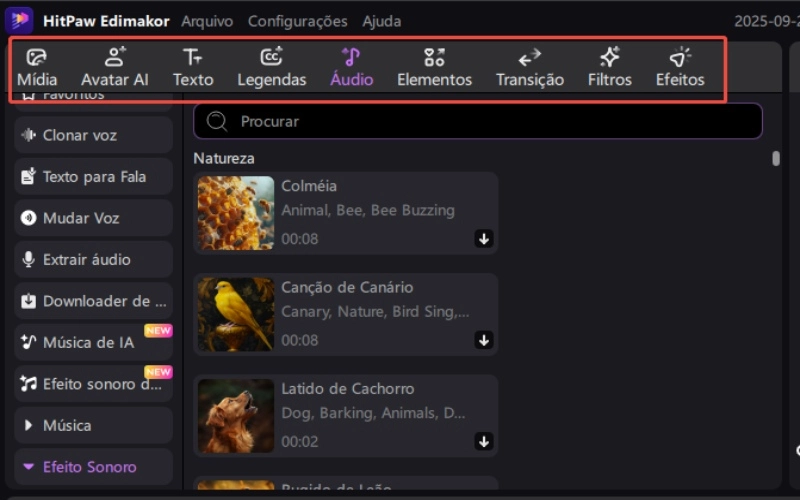Download the Latido de Cachorro sound

pyautogui.click(x=484, y=441)
